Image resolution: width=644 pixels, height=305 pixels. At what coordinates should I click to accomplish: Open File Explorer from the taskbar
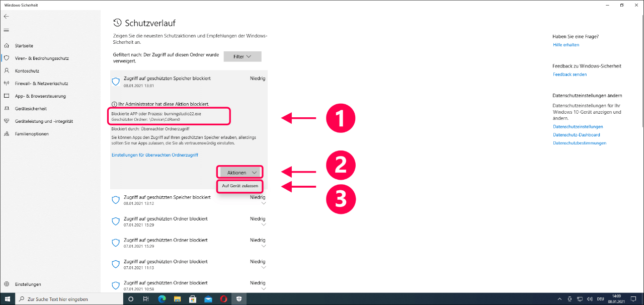click(x=177, y=299)
